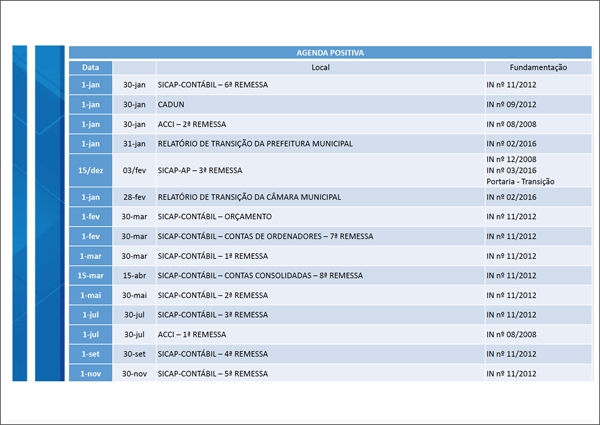Image resolution: width=600 pixels, height=425 pixels.
Task: Click the '1-mar' start date cell
Action: [90, 256]
